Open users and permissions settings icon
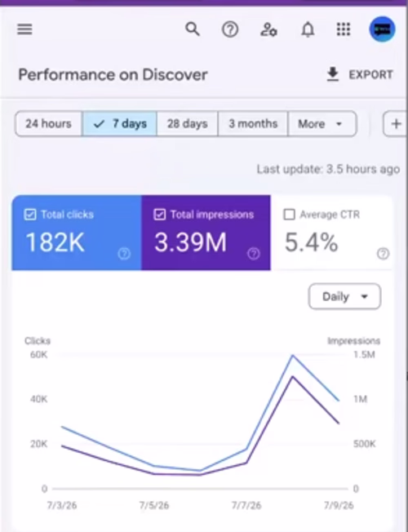This screenshot has width=408, height=532. pyautogui.click(x=268, y=29)
